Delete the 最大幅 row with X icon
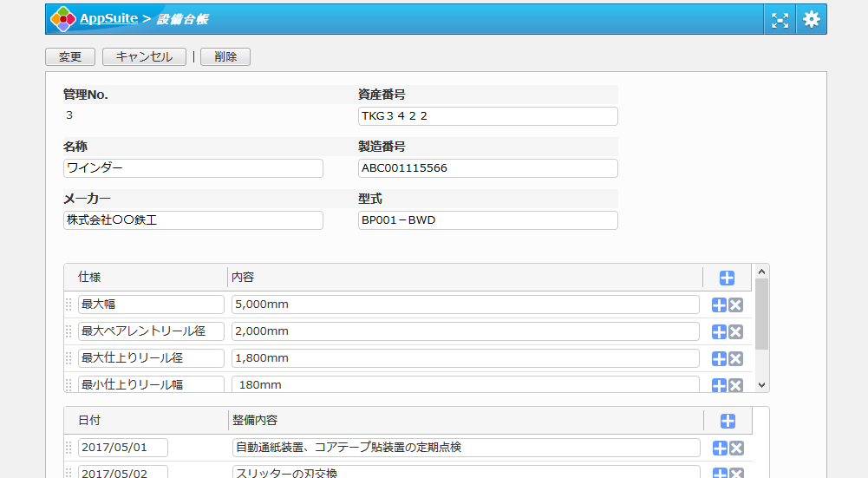Screen dimensions: 868x478 (x=735, y=305)
